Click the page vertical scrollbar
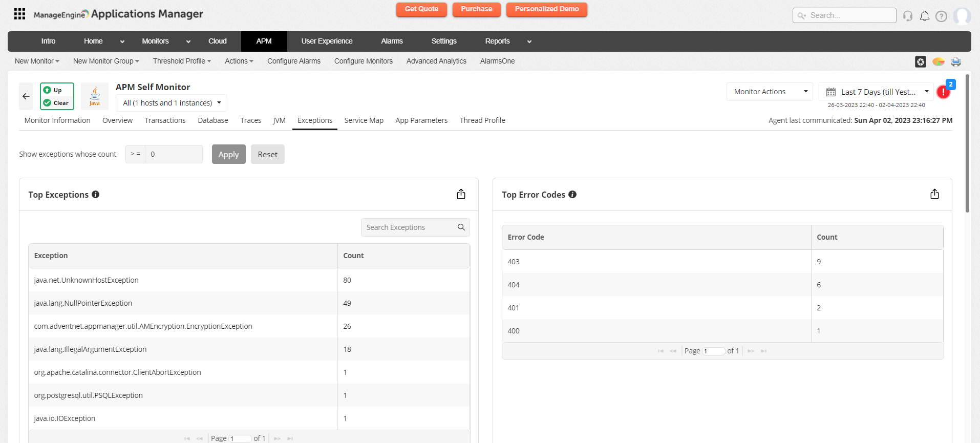The width and height of the screenshot is (980, 443). click(x=967, y=143)
